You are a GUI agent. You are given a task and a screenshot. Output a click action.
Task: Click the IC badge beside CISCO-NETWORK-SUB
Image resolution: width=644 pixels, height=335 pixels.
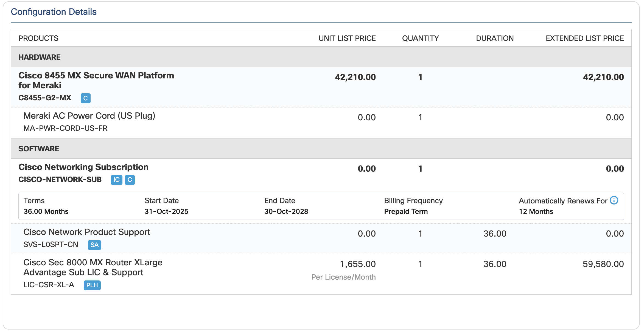point(116,180)
